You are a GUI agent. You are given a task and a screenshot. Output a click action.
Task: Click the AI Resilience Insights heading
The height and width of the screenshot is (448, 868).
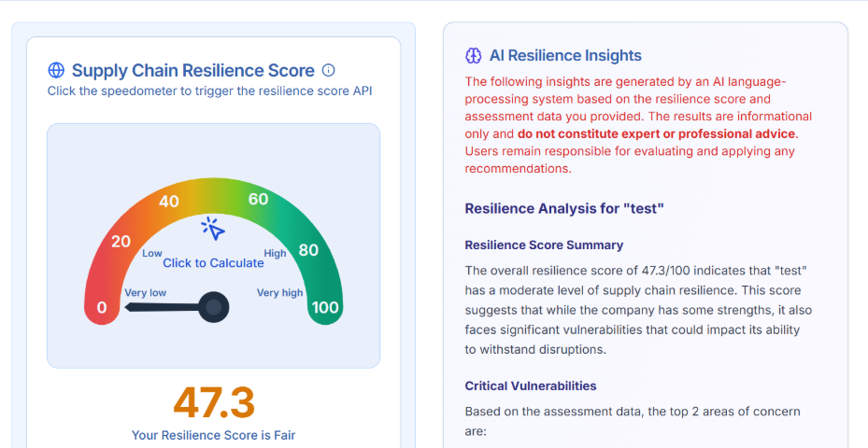click(x=565, y=56)
